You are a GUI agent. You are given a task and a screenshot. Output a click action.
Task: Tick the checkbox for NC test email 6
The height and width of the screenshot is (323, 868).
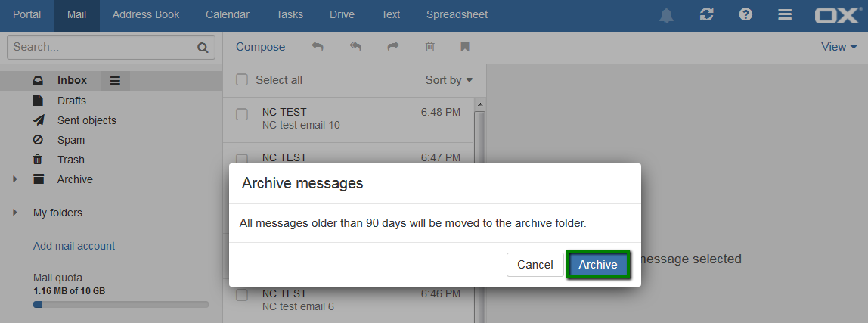(242, 295)
